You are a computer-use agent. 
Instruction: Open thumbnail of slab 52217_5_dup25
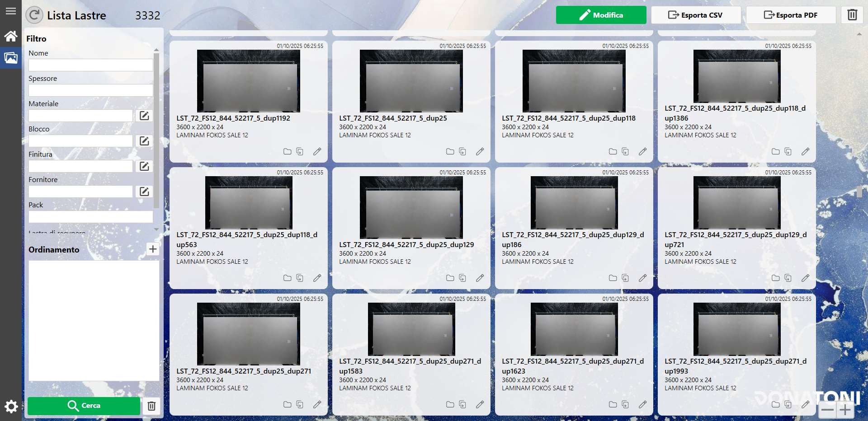411,81
